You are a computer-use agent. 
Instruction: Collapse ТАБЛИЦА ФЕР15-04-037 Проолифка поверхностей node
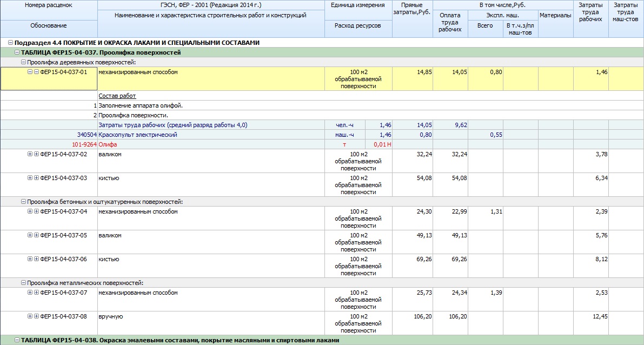coord(17,52)
